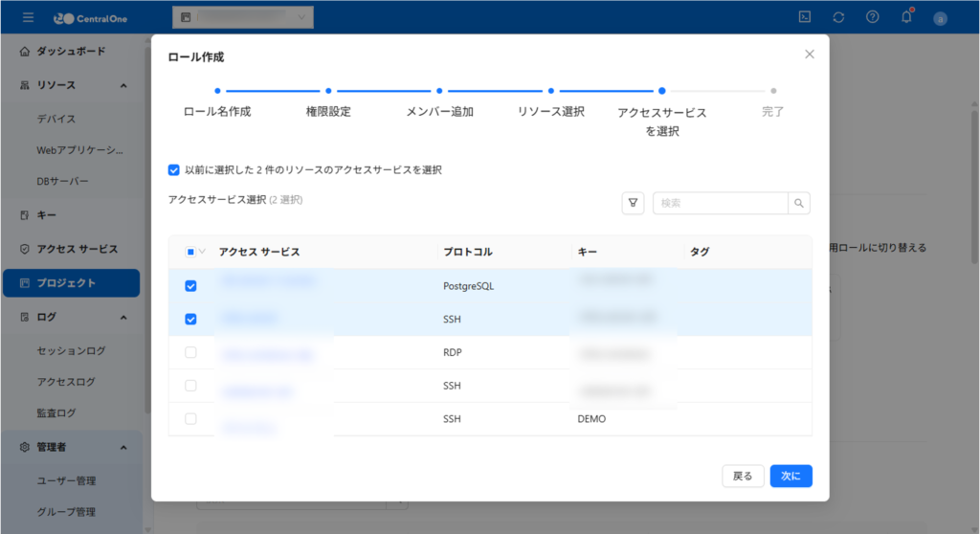This screenshot has width=980, height=534.
Task: Toggle previously selected resources checkbox
Action: [x=174, y=170]
